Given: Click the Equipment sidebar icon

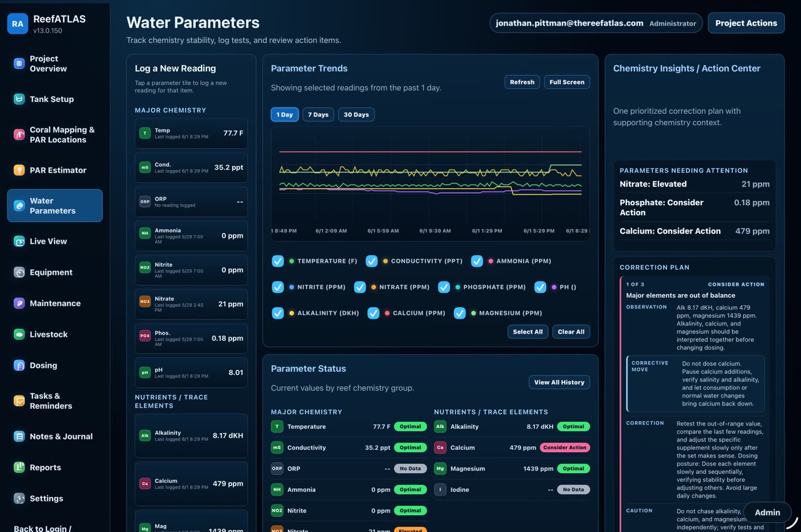Looking at the screenshot, I should point(19,272).
